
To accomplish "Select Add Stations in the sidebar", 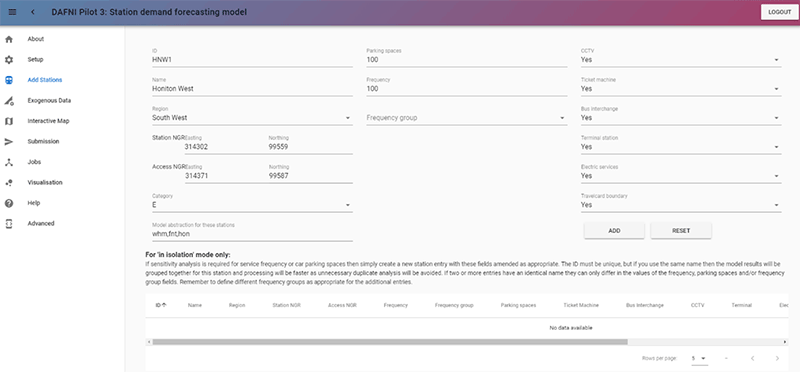I will (x=45, y=80).
